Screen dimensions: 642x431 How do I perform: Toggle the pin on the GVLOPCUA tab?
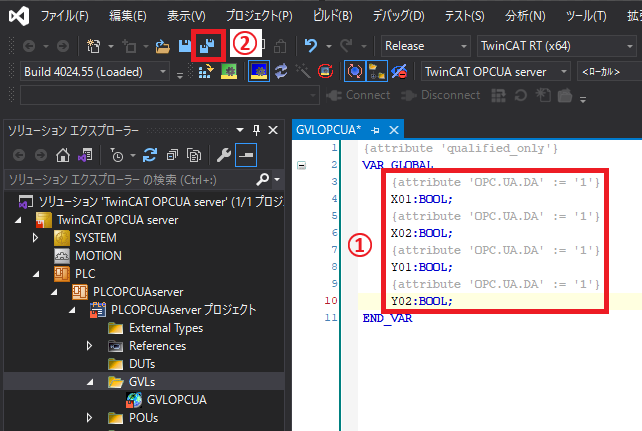coord(375,130)
